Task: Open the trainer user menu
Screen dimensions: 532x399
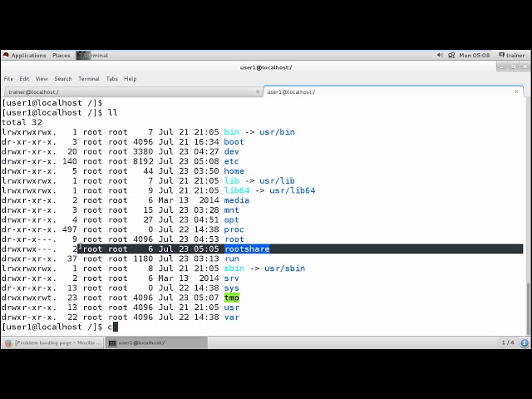Action: tap(511, 56)
